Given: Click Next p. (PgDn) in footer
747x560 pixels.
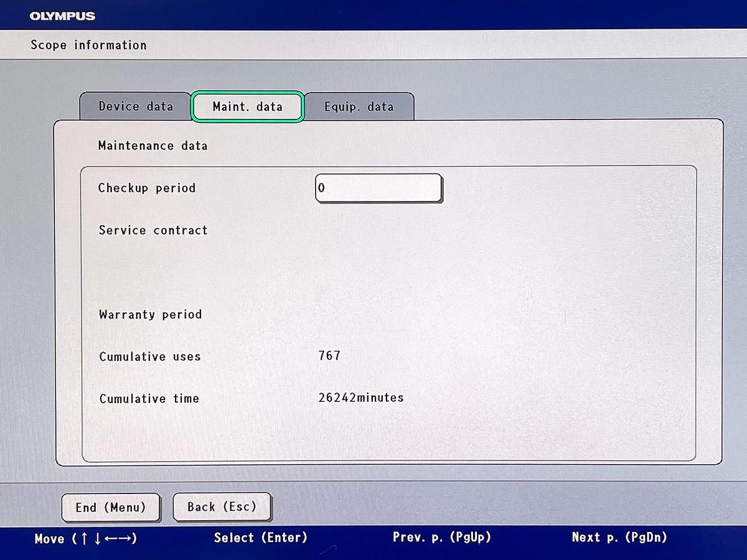Looking at the screenshot, I should point(619,537).
